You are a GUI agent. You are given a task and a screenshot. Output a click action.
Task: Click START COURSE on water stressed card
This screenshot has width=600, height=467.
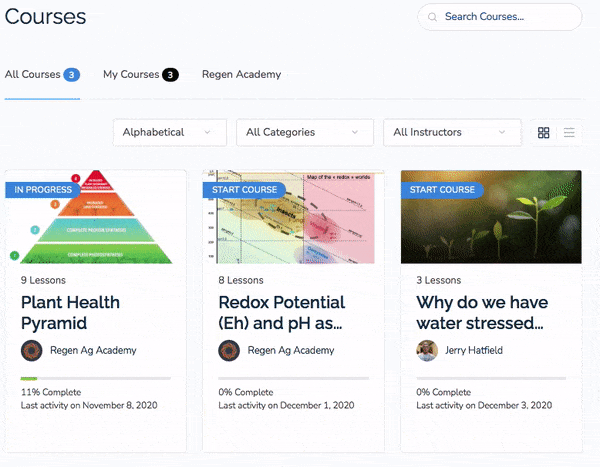tap(442, 189)
